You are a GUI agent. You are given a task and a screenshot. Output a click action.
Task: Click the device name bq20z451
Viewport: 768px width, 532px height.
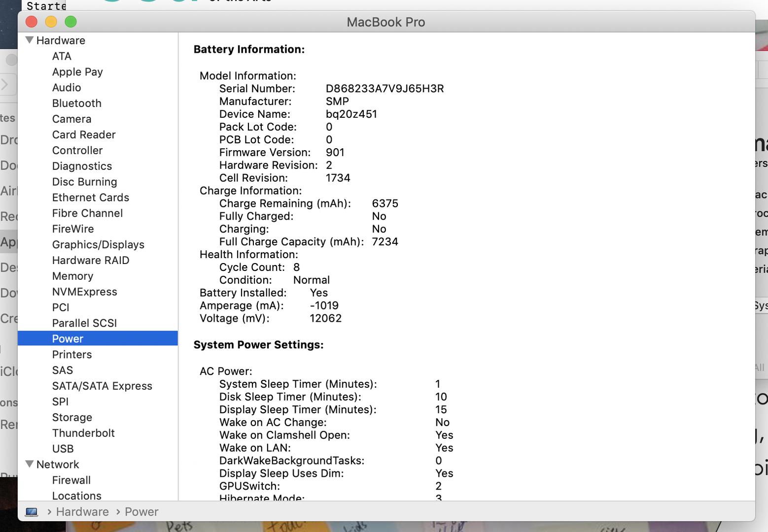(x=351, y=114)
